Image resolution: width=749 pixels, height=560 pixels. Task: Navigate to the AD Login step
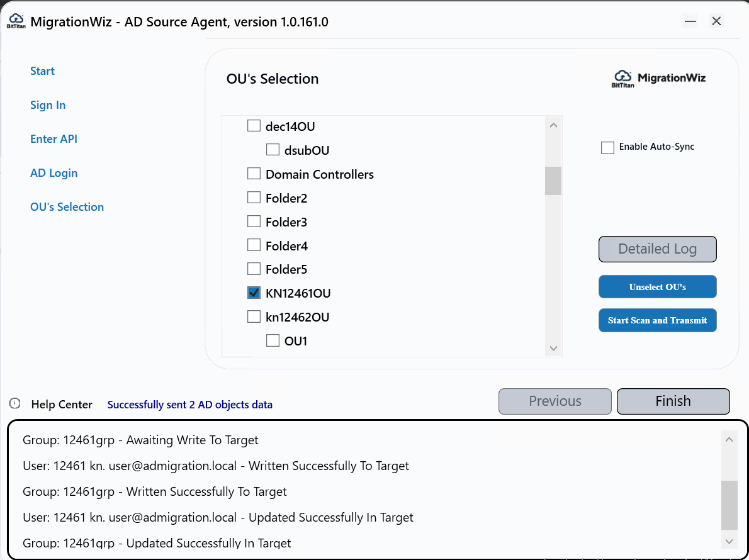tap(53, 172)
